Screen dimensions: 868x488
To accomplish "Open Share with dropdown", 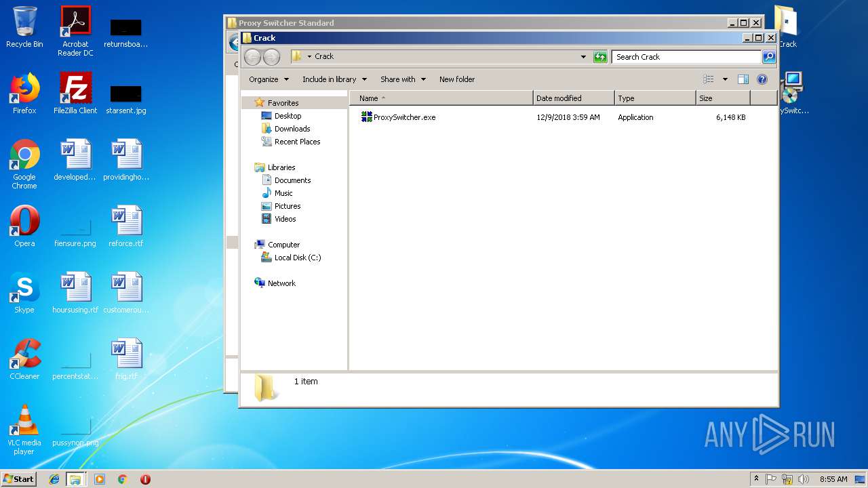I will 403,79.
